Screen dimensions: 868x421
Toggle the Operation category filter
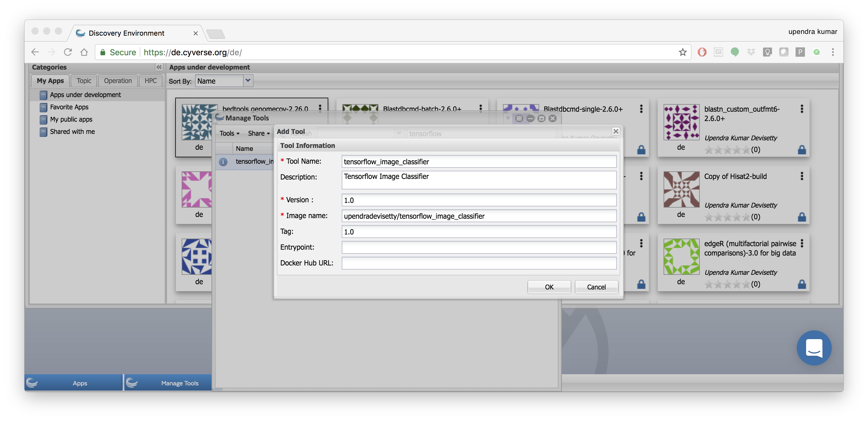117,80
